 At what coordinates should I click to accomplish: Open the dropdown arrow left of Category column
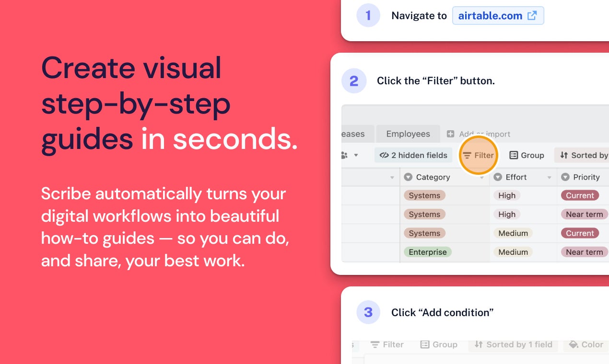[x=392, y=178]
